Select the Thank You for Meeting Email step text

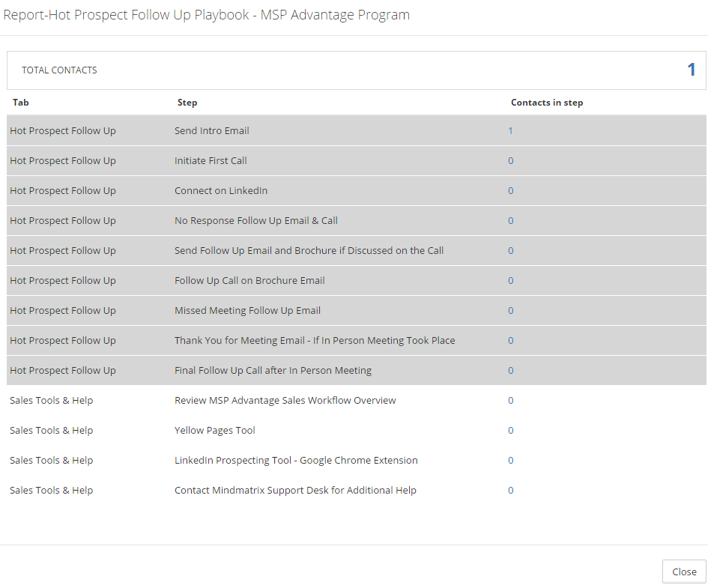pos(315,340)
